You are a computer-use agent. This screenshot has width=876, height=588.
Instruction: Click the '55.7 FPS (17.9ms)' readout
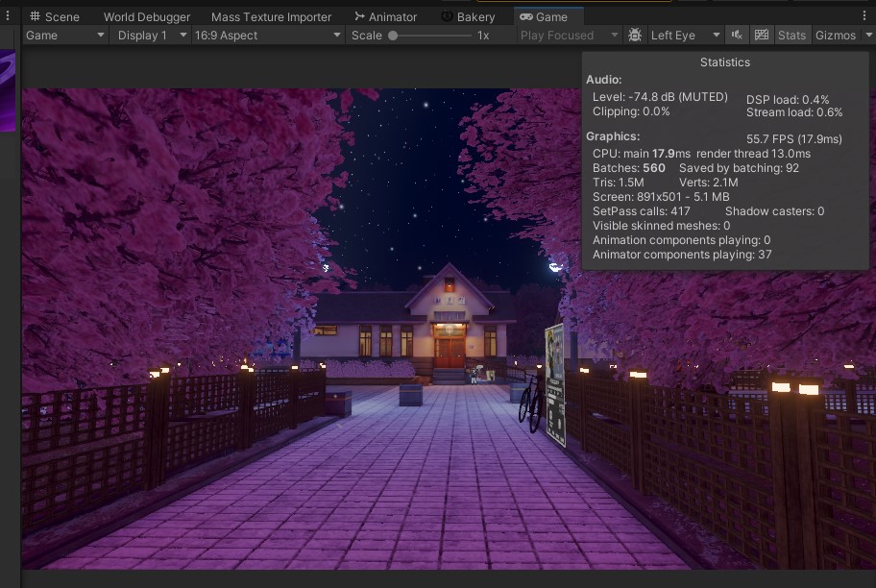pyautogui.click(x=793, y=138)
